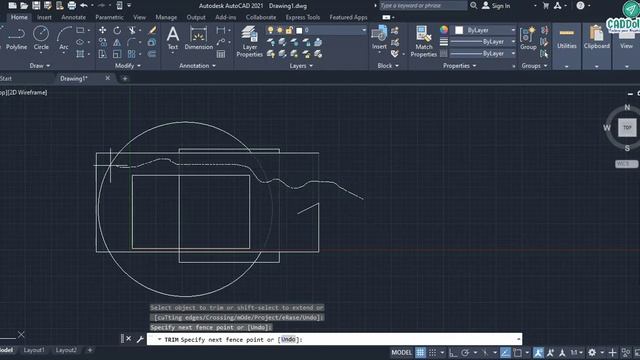Toggle layer 0 lock icon
Screen dimensions: 640x360
[x=289, y=30]
